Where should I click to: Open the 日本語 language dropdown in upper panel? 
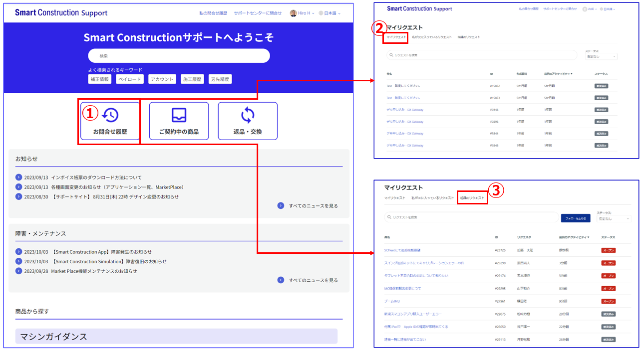608,9
